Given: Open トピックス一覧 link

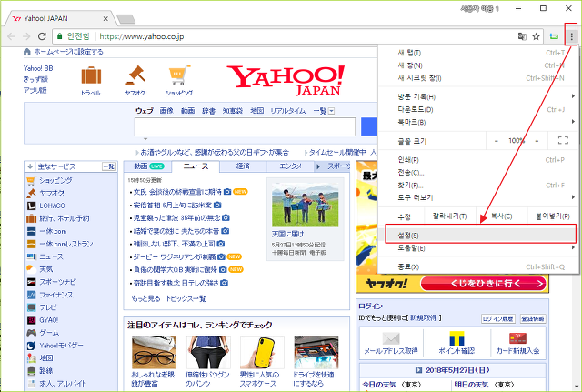Looking at the screenshot, I should pyautogui.click(x=186, y=298).
